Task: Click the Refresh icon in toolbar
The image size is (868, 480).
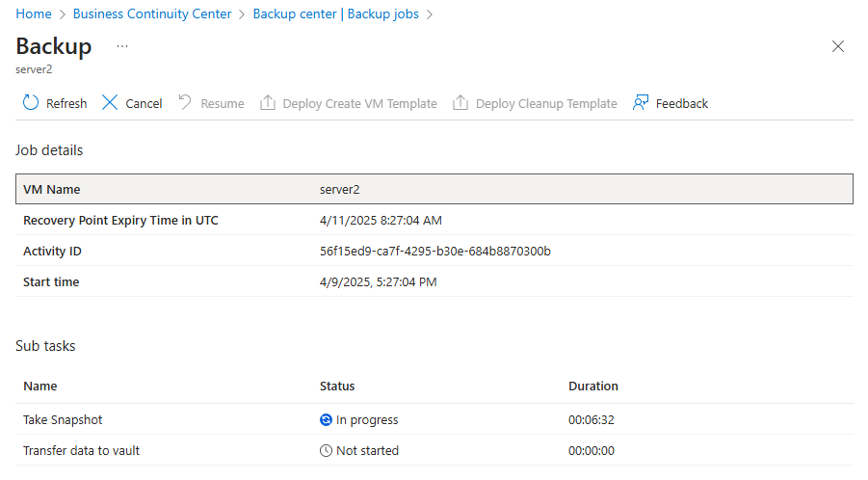Action: 31,103
